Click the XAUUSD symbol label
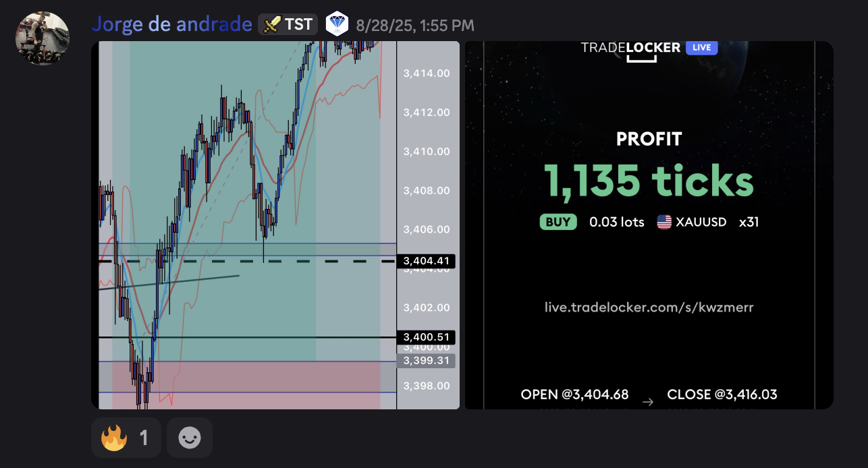The height and width of the screenshot is (468, 868). pyautogui.click(x=703, y=222)
